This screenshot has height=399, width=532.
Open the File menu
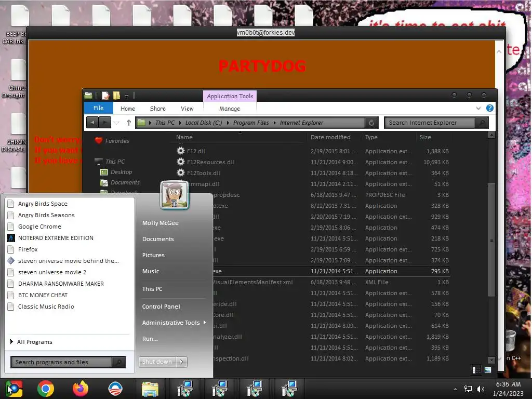coord(98,108)
